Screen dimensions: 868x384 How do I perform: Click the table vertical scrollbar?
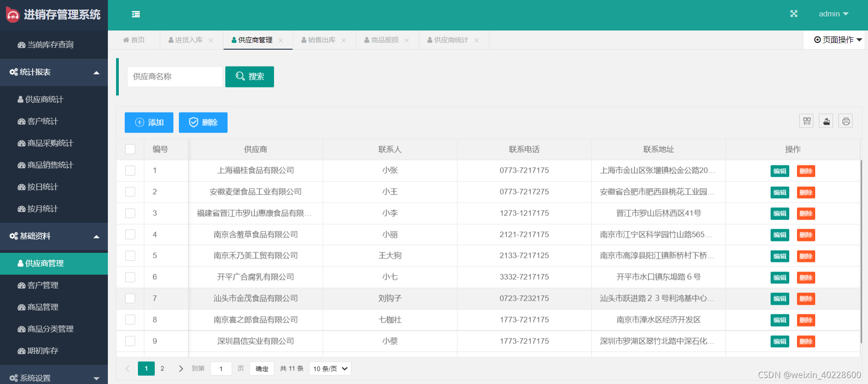(x=861, y=251)
